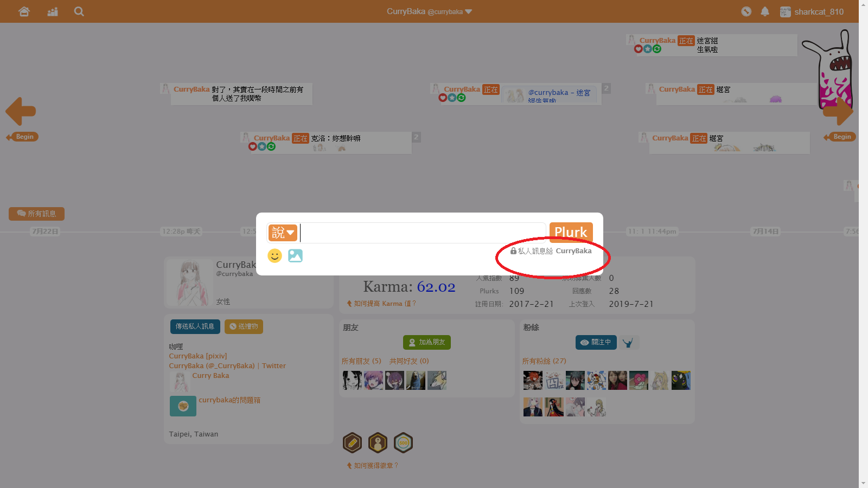868x488 pixels.
Task: Click the 500 coin badge icon
Action: click(403, 443)
